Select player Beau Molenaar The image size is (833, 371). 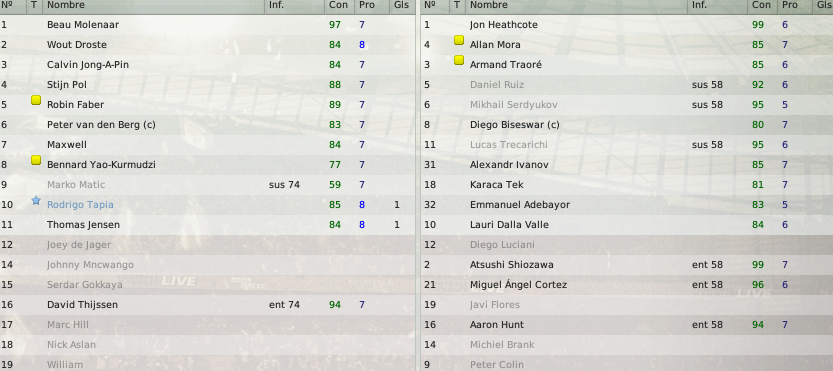coord(208,25)
